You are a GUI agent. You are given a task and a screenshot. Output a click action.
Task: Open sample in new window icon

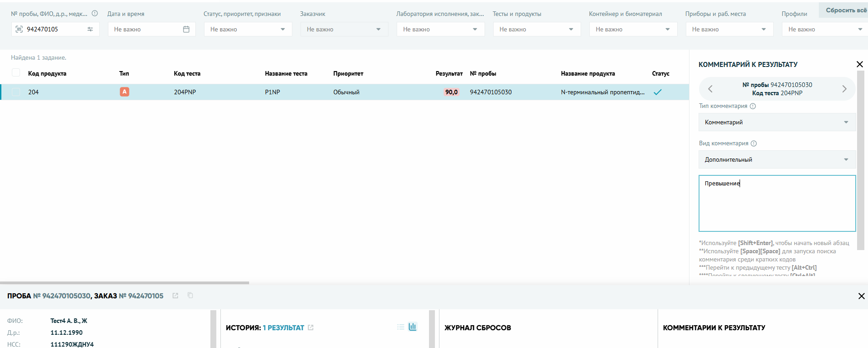(x=175, y=296)
